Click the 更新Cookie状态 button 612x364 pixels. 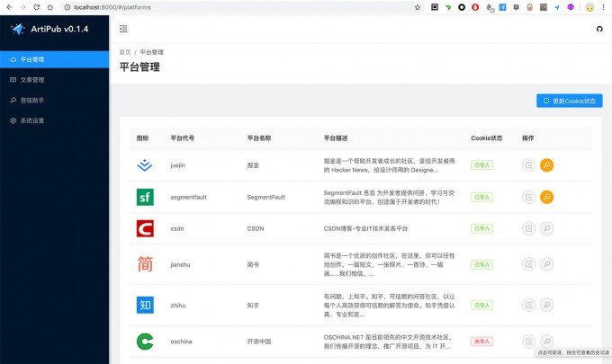[570, 101]
